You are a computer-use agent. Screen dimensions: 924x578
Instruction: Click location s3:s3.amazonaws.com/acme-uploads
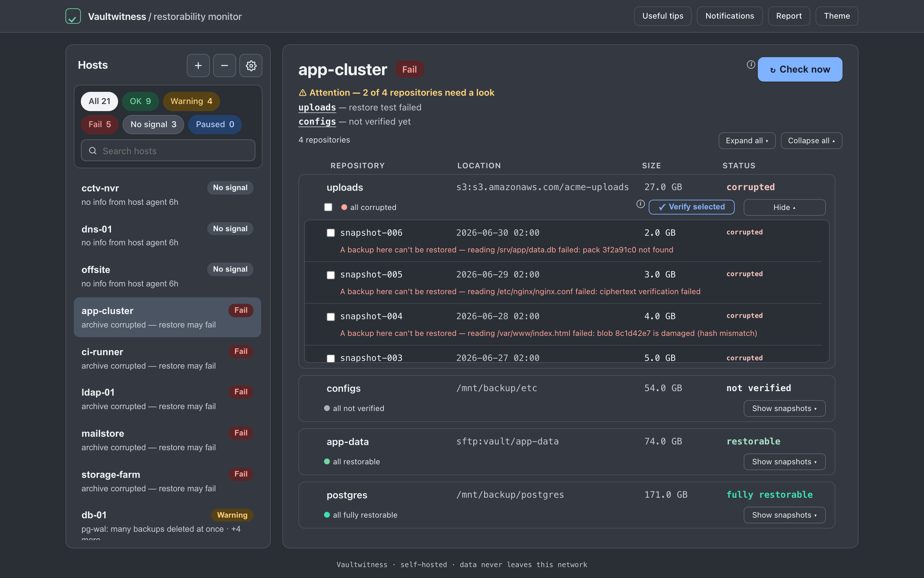[x=542, y=187]
